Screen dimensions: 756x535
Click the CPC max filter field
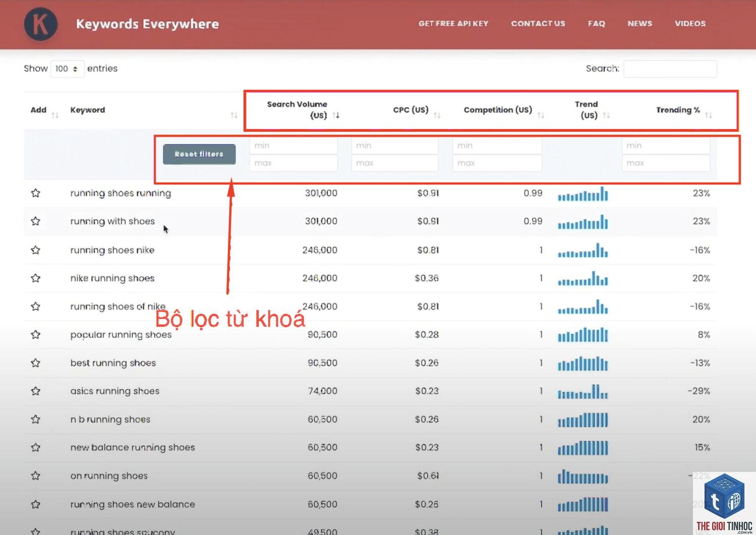point(395,163)
